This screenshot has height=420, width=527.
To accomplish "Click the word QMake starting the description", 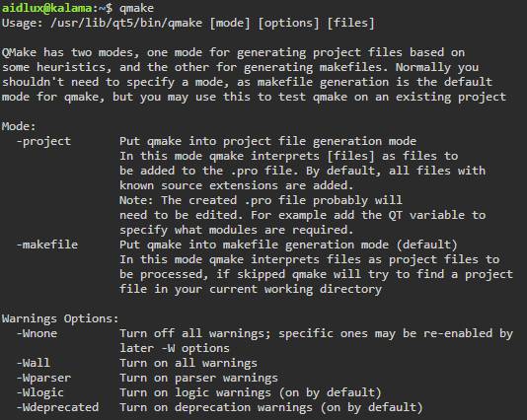I will click(x=19, y=52).
